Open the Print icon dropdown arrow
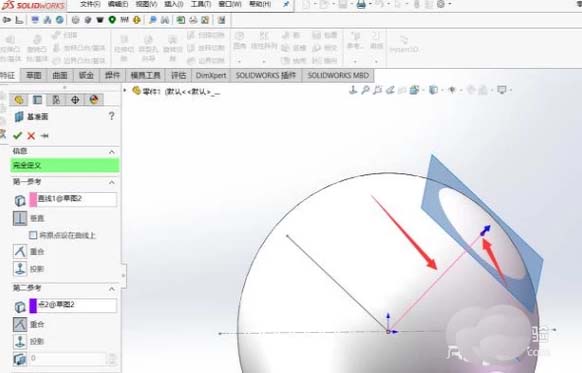 click(370, 4)
